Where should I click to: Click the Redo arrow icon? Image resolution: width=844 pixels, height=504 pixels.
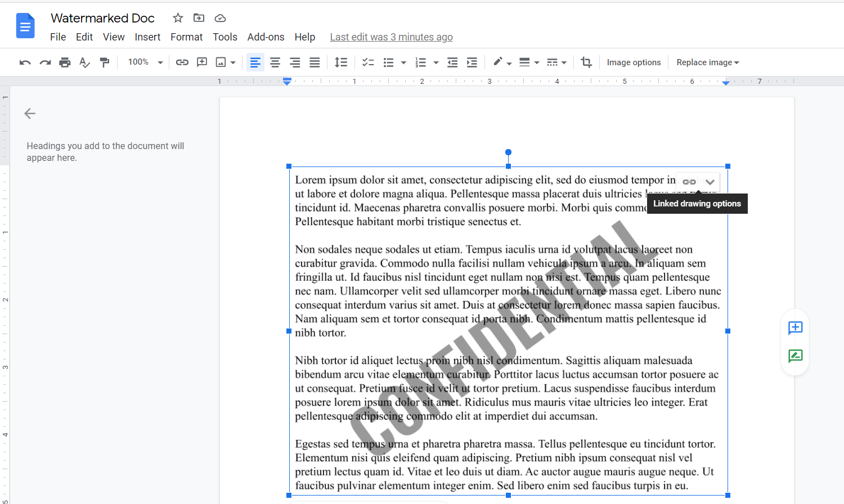click(x=45, y=62)
